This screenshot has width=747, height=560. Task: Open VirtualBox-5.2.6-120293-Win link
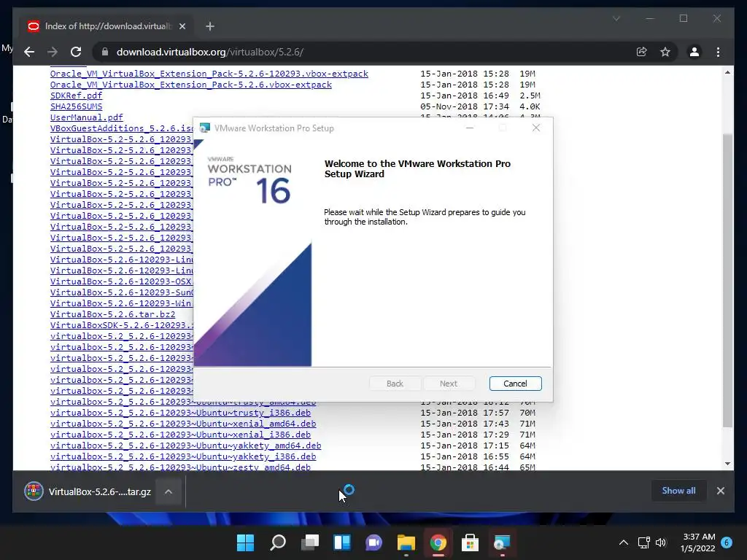[122, 304]
